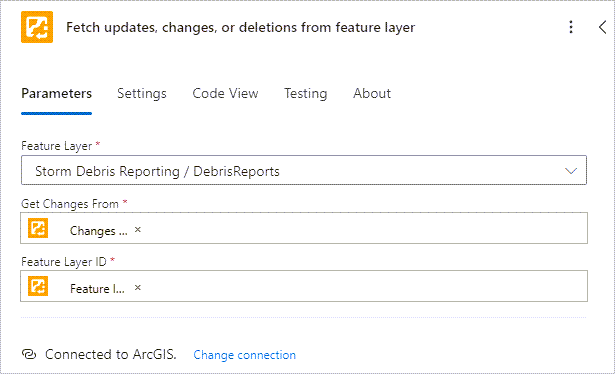Open the Storm Debris Reporting / DebrisReports combo box
Viewport: 615px width, 374px height.
(x=304, y=170)
